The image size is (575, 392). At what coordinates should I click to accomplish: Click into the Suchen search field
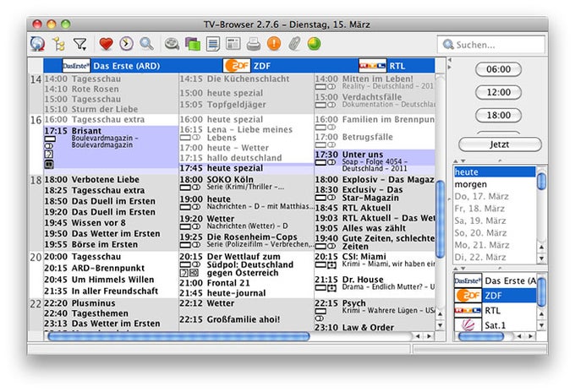491,45
